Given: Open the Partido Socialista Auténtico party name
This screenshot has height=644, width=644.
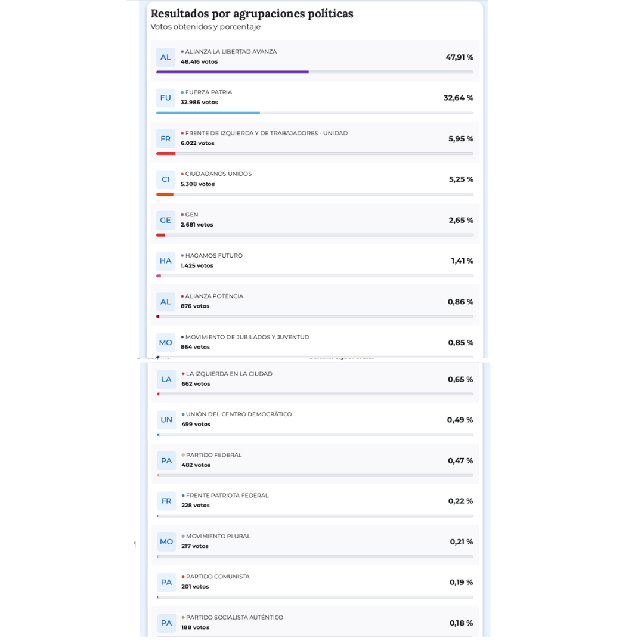Looking at the screenshot, I should point(234,617).
